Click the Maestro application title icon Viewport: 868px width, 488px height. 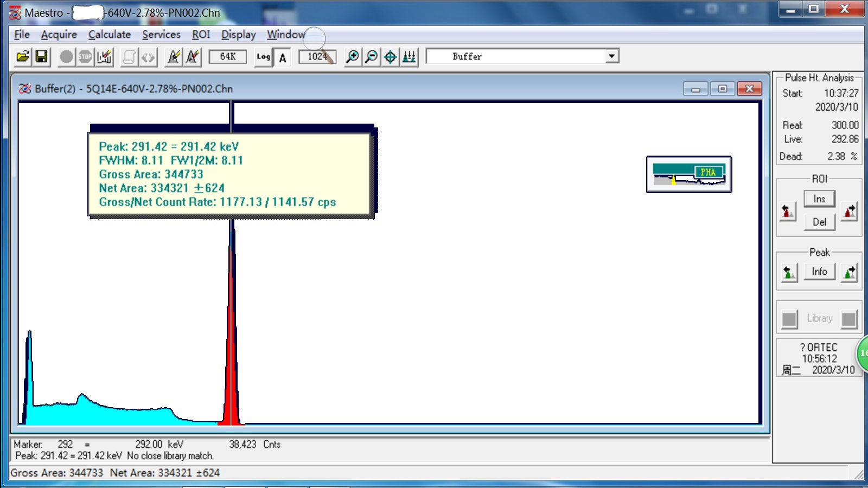click(x=15, y=12)
